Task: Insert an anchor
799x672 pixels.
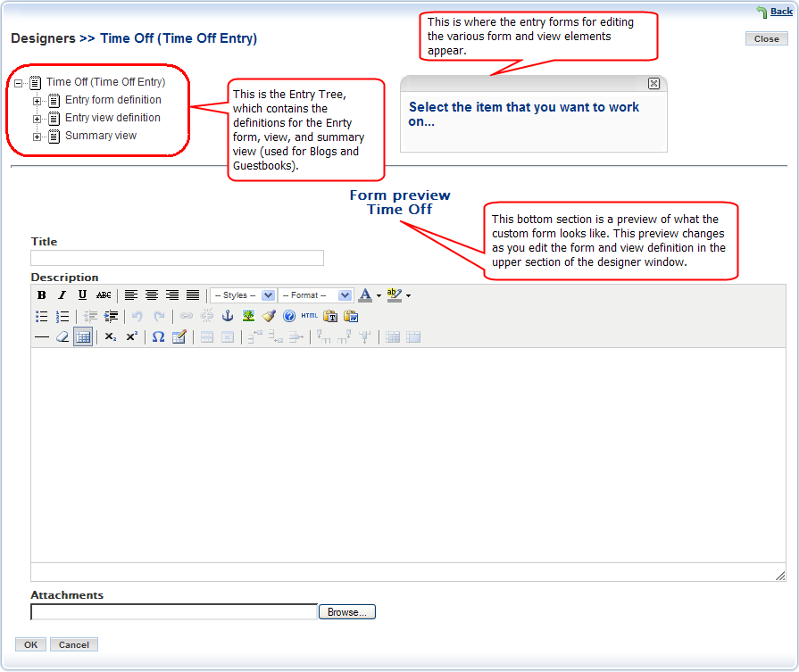Action: coord(228,317)
